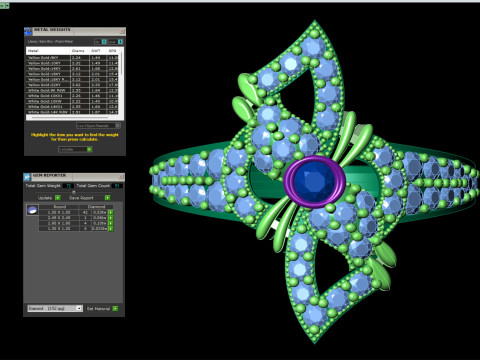
Task: Open the Diamond material dropdown
Action: (55, 308)
